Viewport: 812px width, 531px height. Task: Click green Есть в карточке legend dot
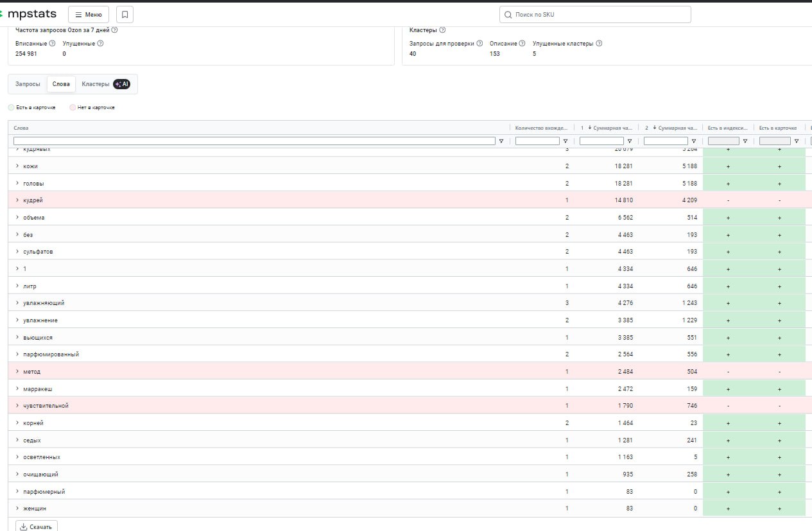[11, 107]
